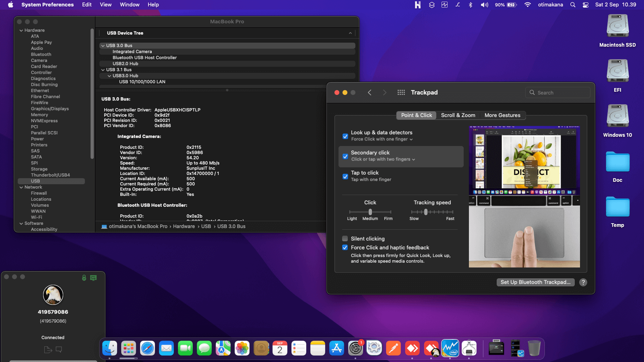
Task: Click the Bluetooth menu bar icon
Action: coord(470,5)
